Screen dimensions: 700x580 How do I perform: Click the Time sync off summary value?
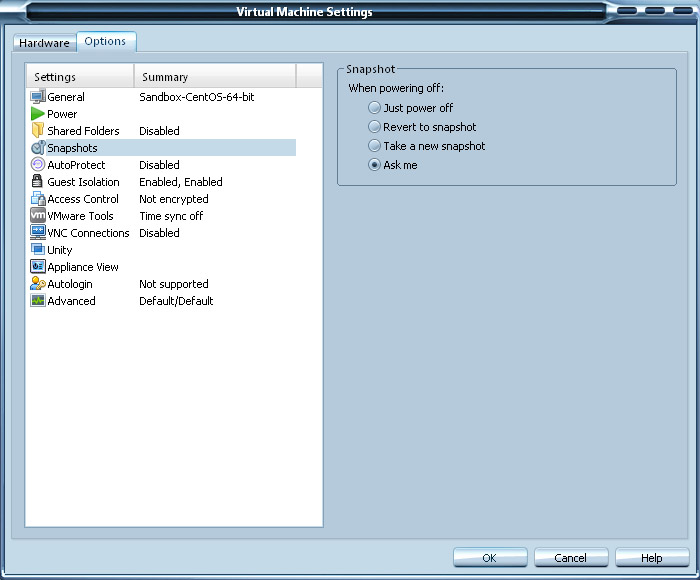tap(171, 216)
